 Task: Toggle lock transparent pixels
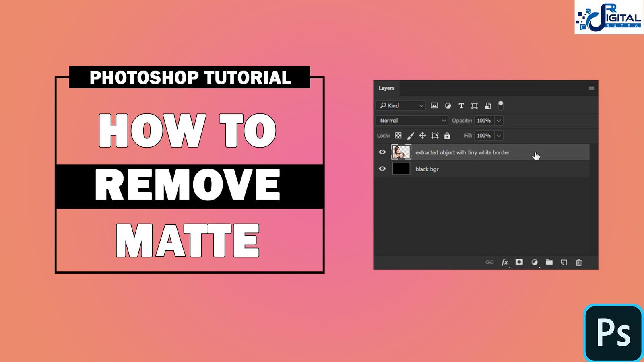(x=398, y=136)
